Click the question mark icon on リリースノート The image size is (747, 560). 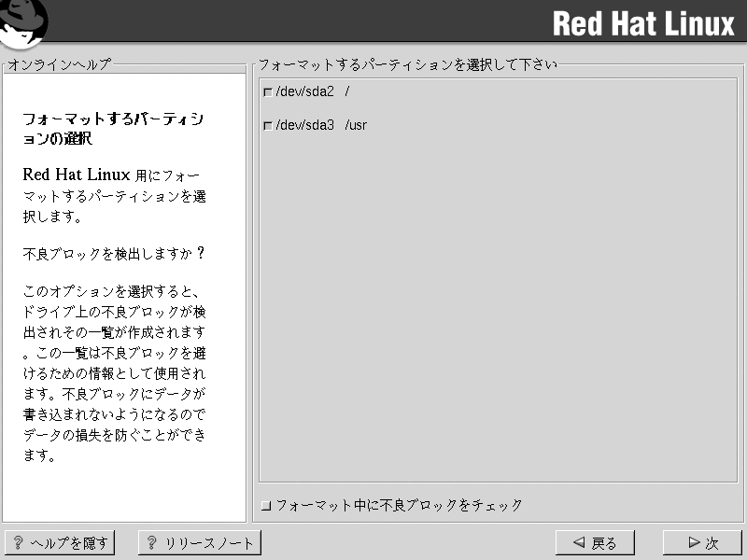click(x=151, y=543)
